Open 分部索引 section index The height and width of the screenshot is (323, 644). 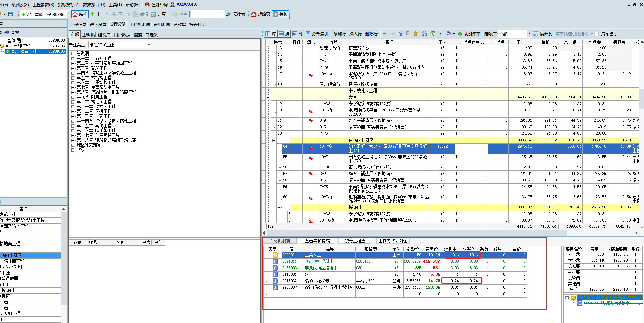[317, 34]
